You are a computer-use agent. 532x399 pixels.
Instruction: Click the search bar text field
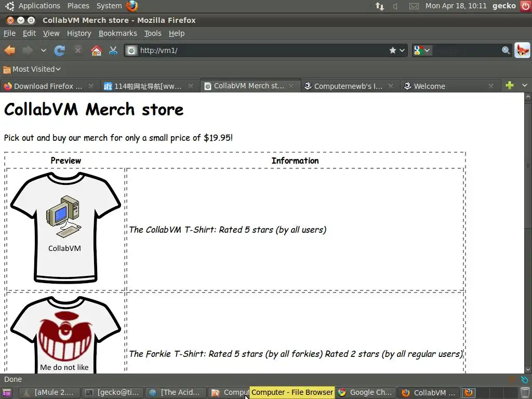[466, 50]
